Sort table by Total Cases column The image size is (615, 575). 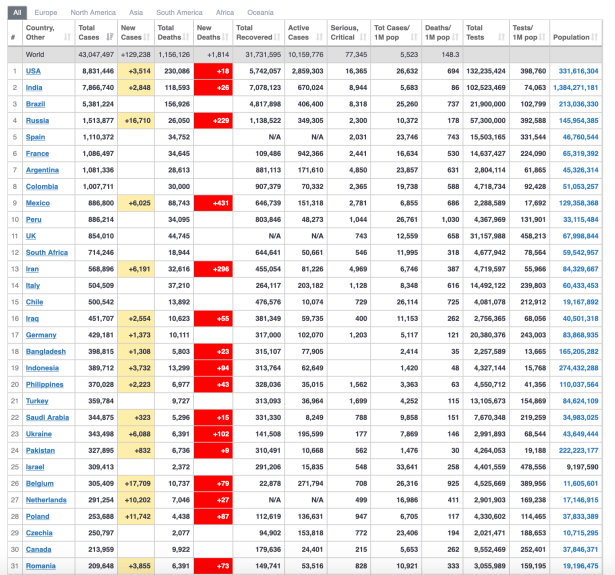coord(94,33)
